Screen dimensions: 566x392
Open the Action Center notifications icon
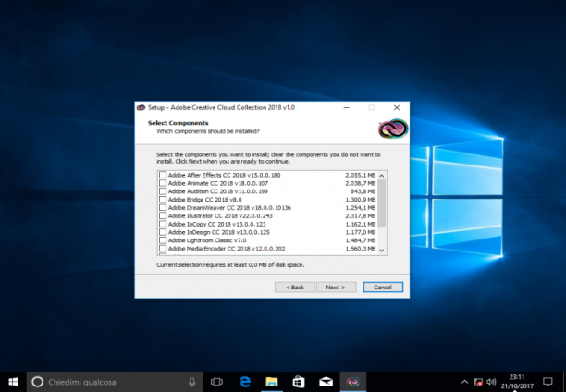tap(548, 382)
